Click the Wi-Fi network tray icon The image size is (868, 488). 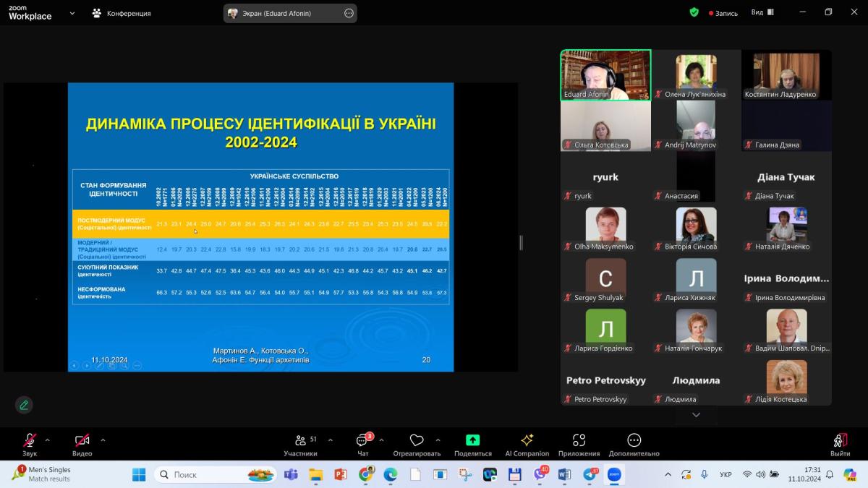[x=747, y=474]
